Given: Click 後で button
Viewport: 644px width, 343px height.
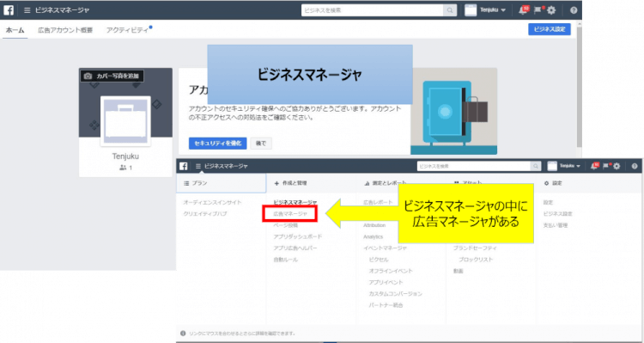Looking at the screenshot, I should click(x=261, y=143).
